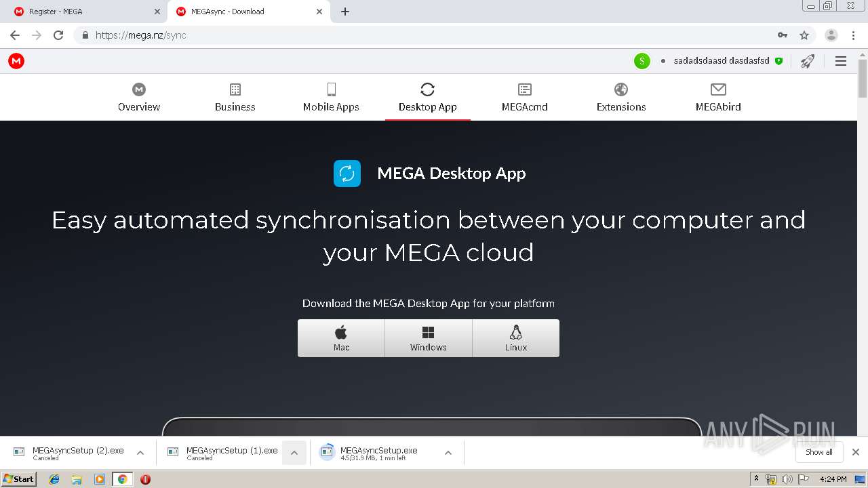This screenshot has height=488, width=868.
Task: Open media player from the taskbar
Action: (100, 479)
